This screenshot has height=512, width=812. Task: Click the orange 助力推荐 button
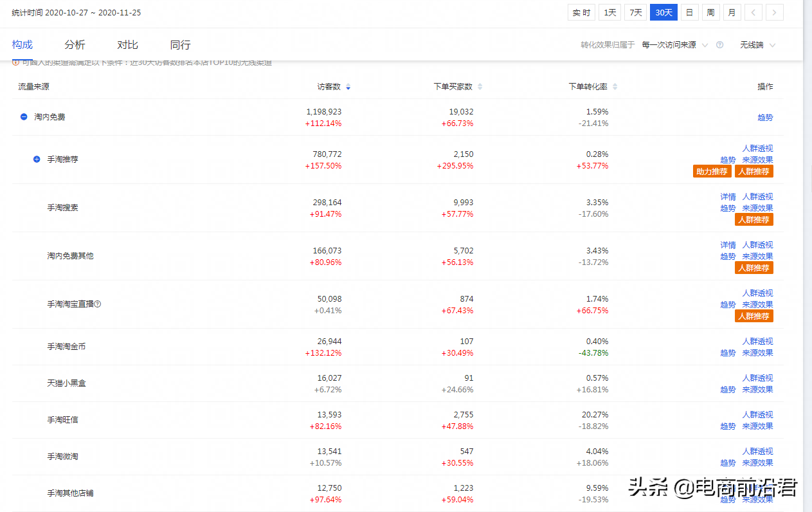(712, 171)
